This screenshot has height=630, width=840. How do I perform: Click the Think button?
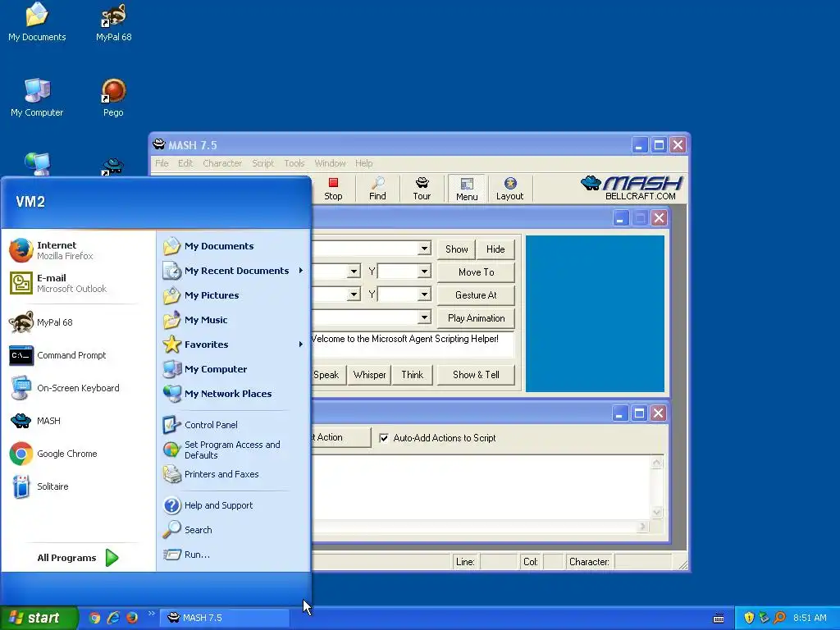(413, 375)
